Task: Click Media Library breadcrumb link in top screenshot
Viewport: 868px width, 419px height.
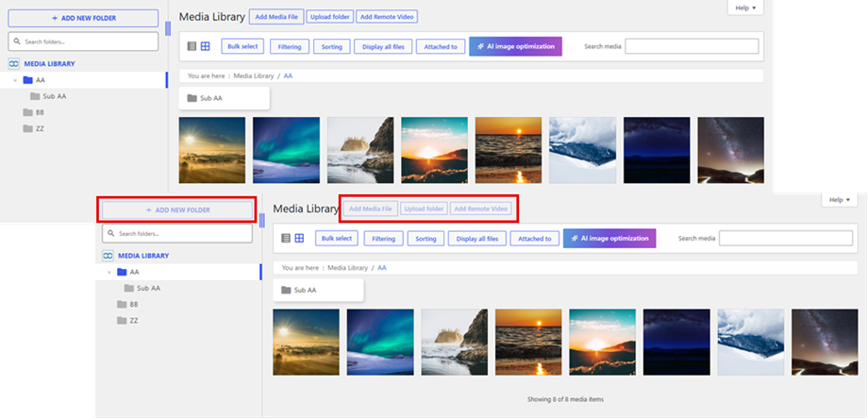Action: tap(254, 75)
